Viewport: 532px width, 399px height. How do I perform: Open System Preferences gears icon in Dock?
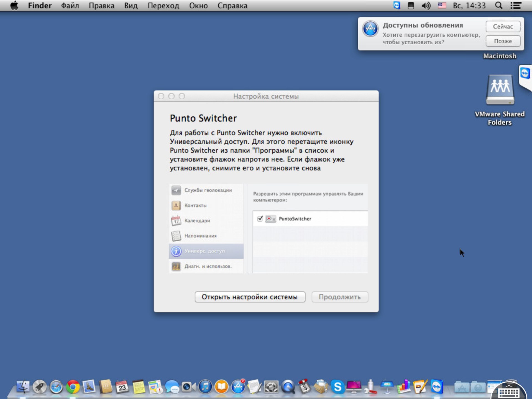(x=271, y=387)
